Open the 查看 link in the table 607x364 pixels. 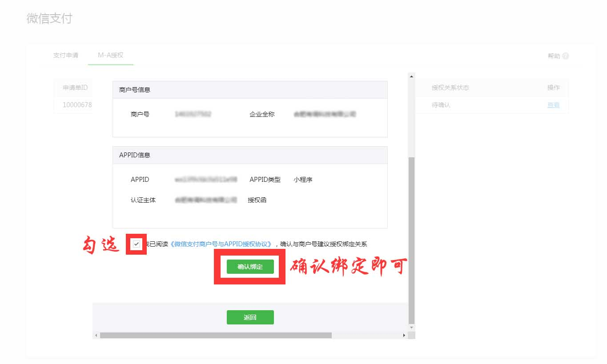click(x=553, y=105)
